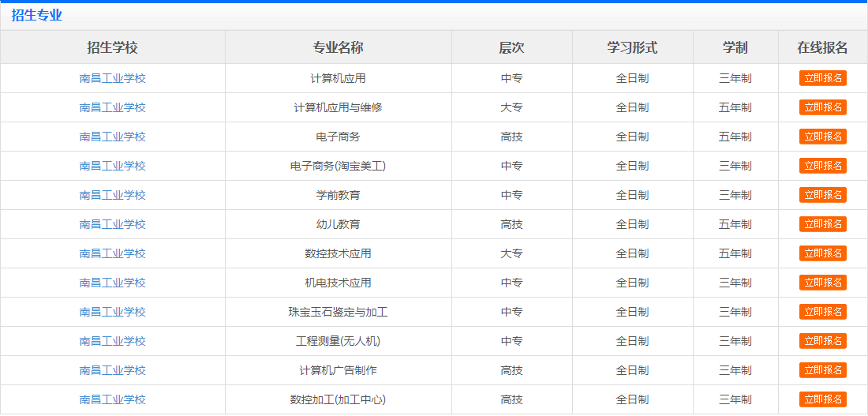Select the 层次 column header
Viewport: 868px width, 416px height.
pos(511,47)
